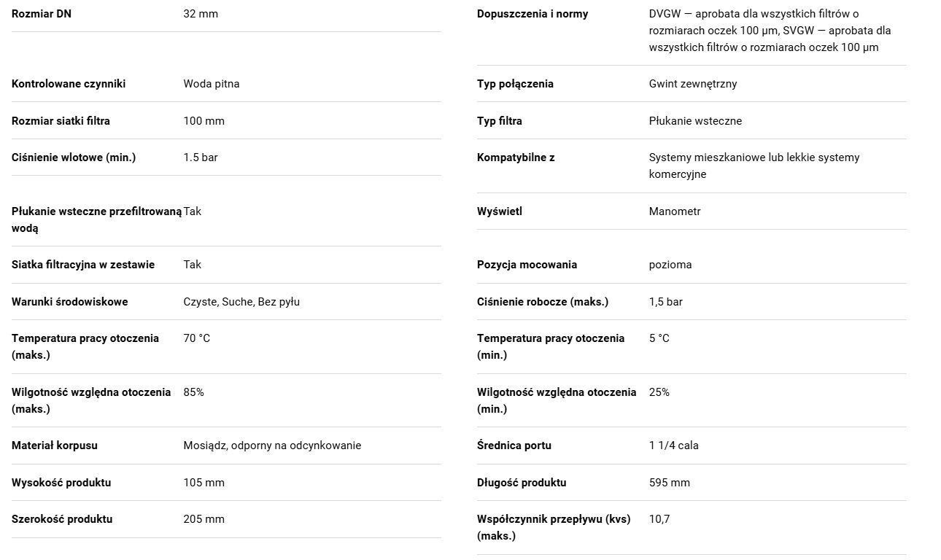
Task: Select 'Mosiądz, odporny na odcynkowanie' material text
Action: pos(272,446)
